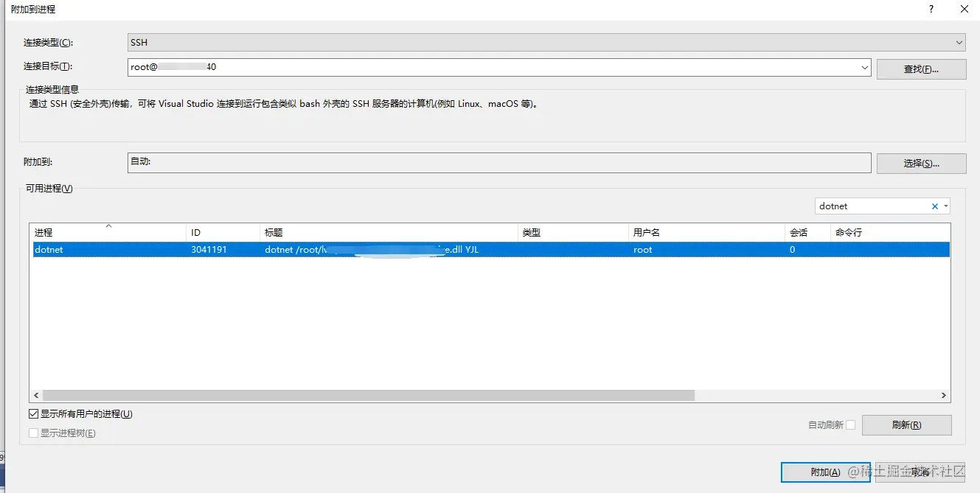Screen dimensions: 980x493
Task: Expand the connection type SSH dropdown
Action: [959, 43]
